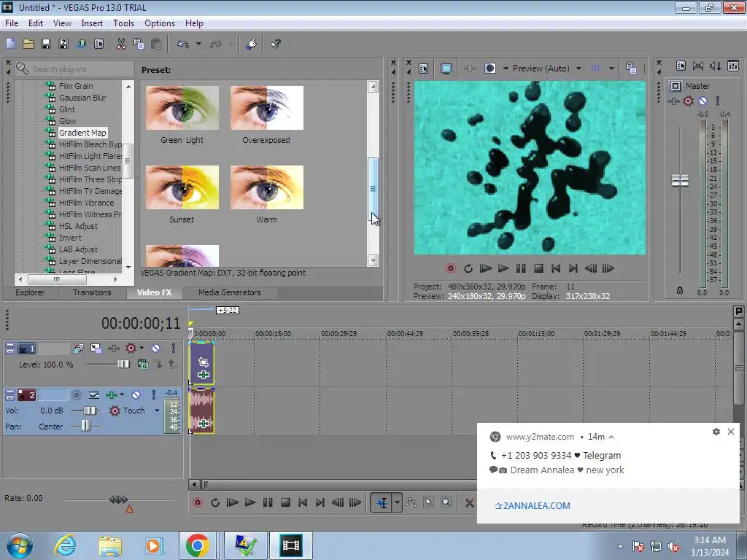Click the Cut scissors icon

(121, 44)
